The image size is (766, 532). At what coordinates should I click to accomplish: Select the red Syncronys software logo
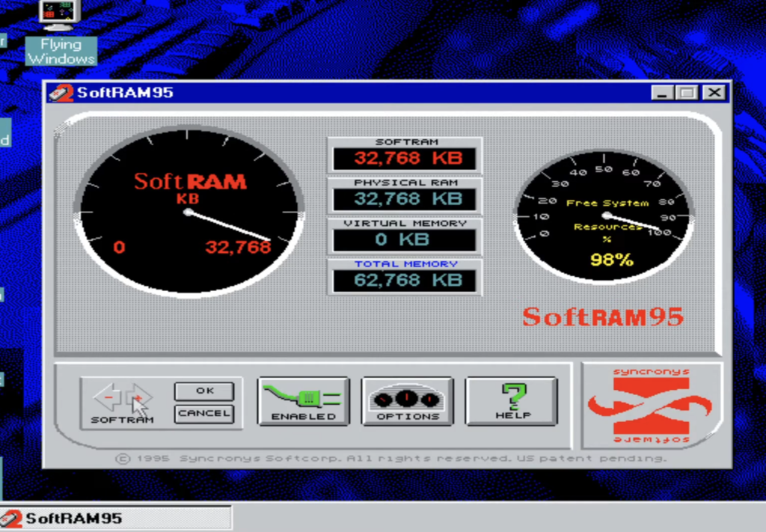(x=650, y=404)
